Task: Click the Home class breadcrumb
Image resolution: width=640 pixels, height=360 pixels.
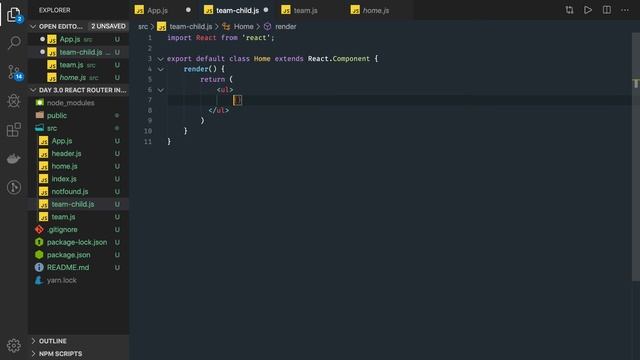Action: [238, 27]
